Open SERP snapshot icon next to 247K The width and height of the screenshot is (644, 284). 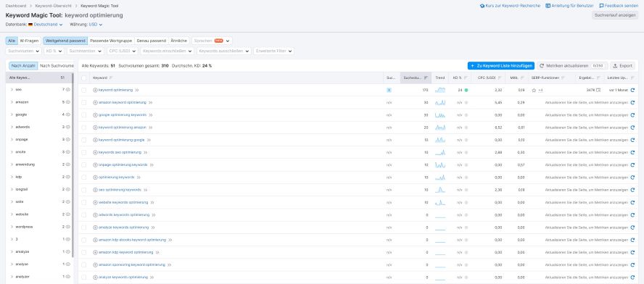tap(598, 90)
